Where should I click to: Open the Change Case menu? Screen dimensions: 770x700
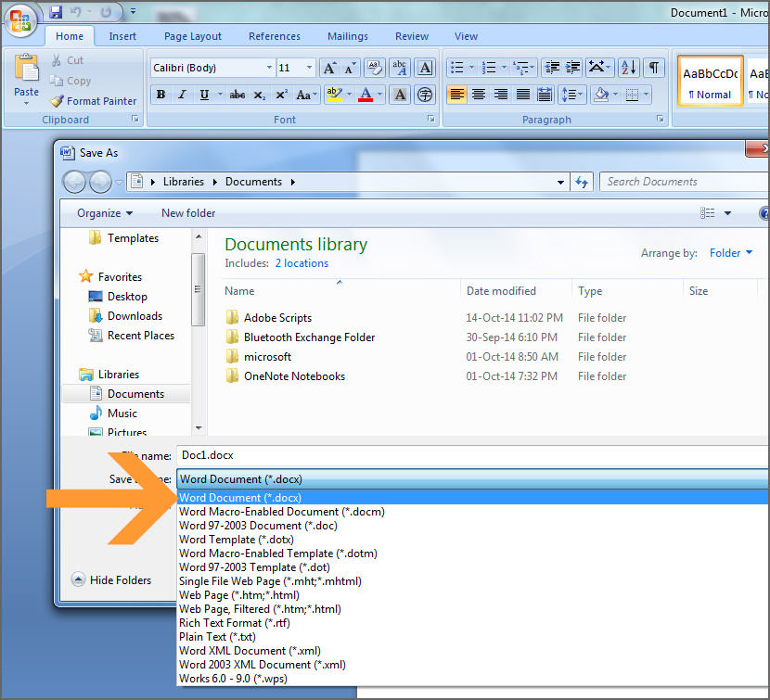306,95
